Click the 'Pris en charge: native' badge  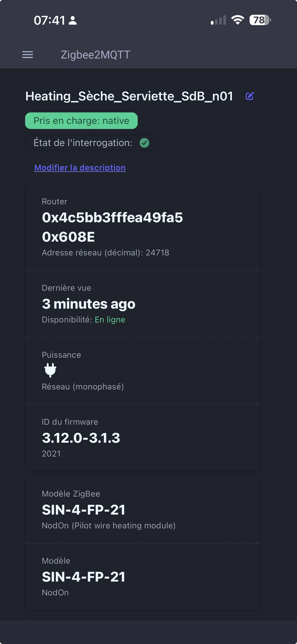[x=81, y=121]
